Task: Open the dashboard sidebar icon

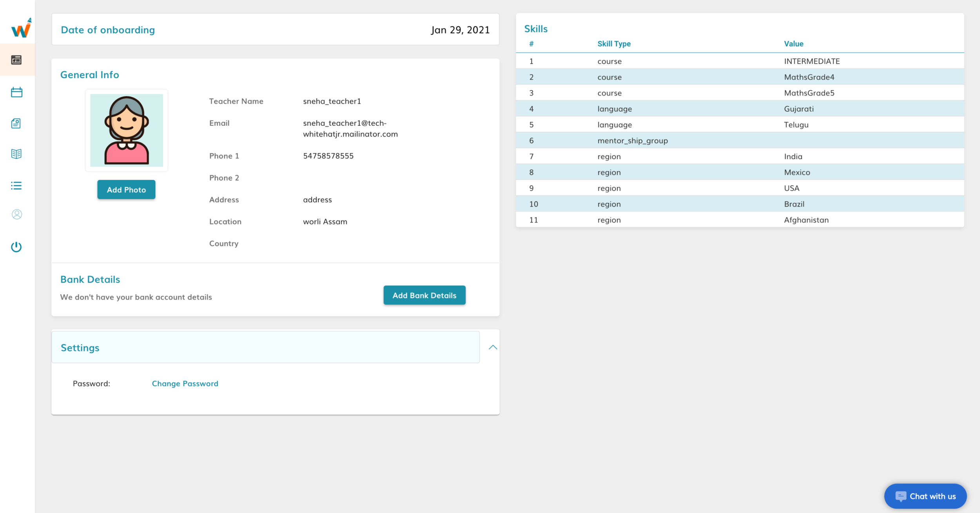Action: click(x=16, y=60)
